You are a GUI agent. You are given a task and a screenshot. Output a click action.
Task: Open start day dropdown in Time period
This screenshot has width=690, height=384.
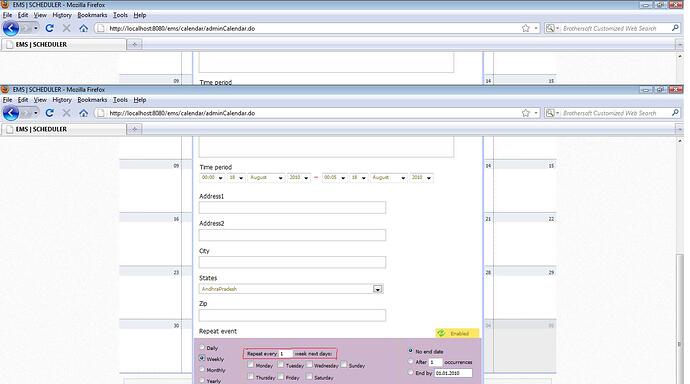[236, 177]
